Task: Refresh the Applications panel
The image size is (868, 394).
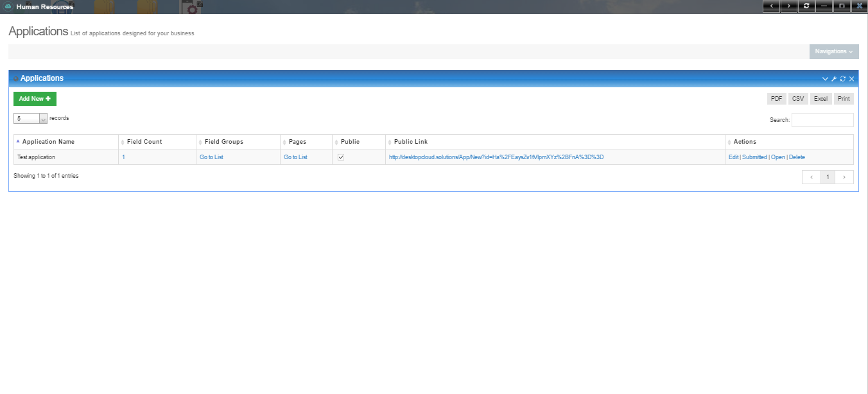Action: point(843,79)
